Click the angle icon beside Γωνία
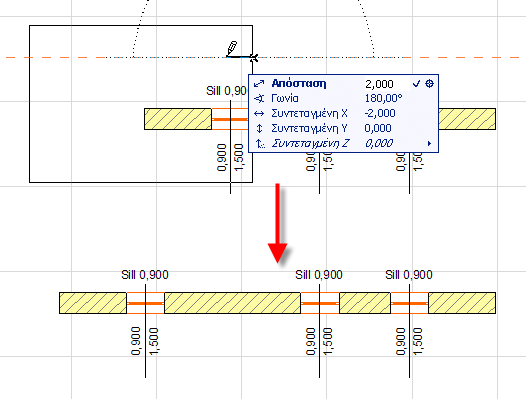Image resolution: width=526 pixels, height=399 pixels. click(x=259, y=99)
